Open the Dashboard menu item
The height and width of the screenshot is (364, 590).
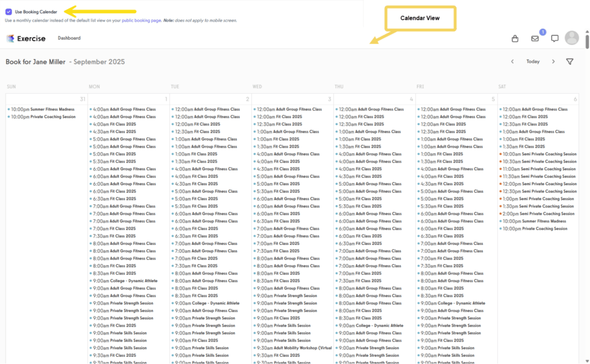tap(69, 38)
